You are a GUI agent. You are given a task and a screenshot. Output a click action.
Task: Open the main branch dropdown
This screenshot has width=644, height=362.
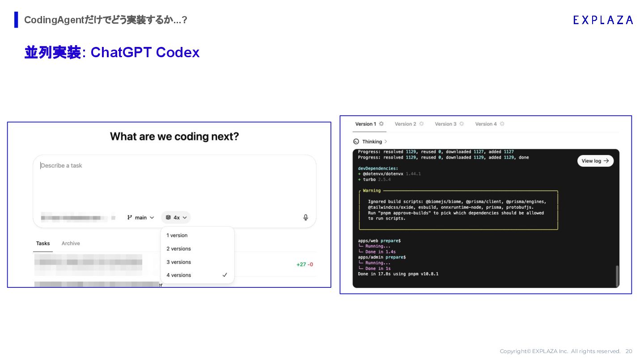pyautogui.click(x=140, y=218)
